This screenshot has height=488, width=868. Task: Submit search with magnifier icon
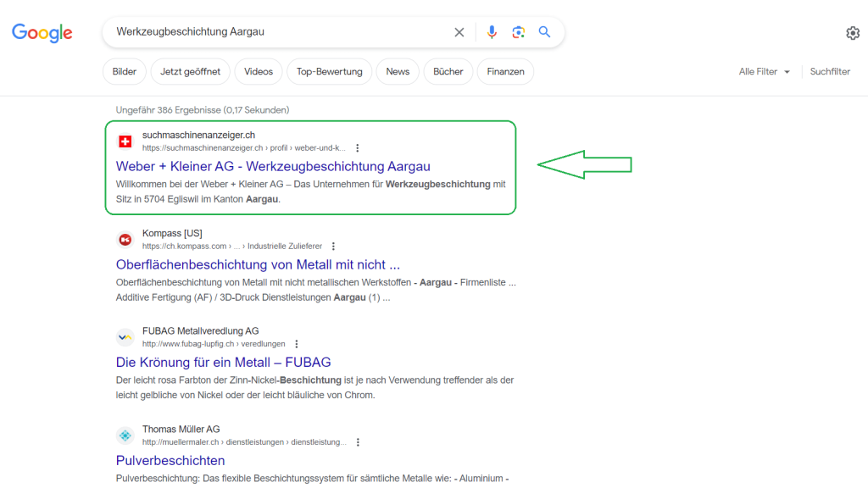coord(545,32)
